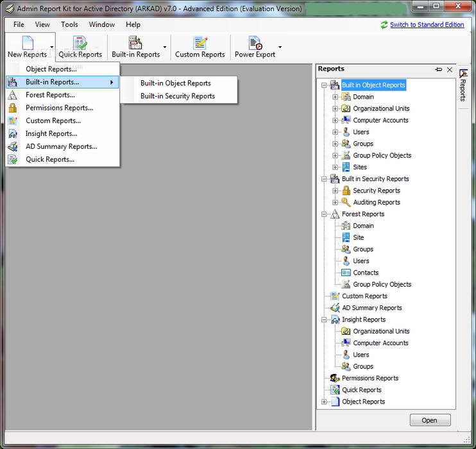Click the Insight Reports glasses icon in menu
Screen dimensions: 476x449
point(12,133)
